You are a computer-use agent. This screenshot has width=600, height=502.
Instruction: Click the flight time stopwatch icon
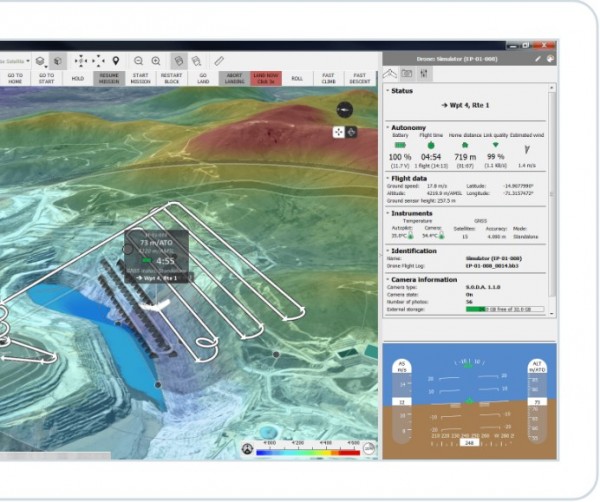(431, 145)
